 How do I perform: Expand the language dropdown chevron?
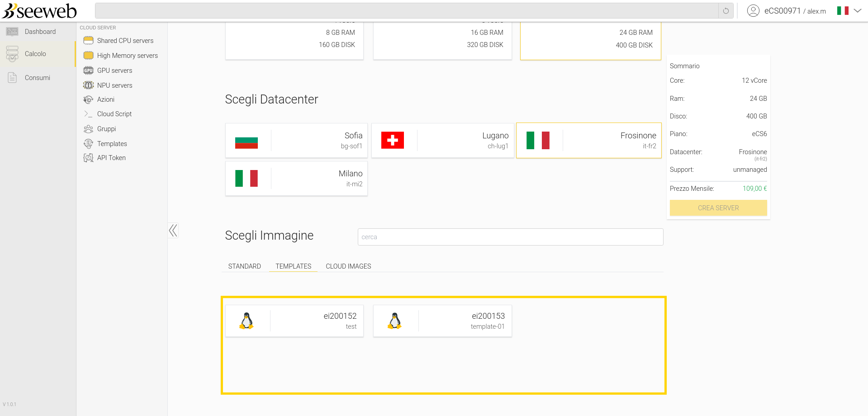click(858, 11)
